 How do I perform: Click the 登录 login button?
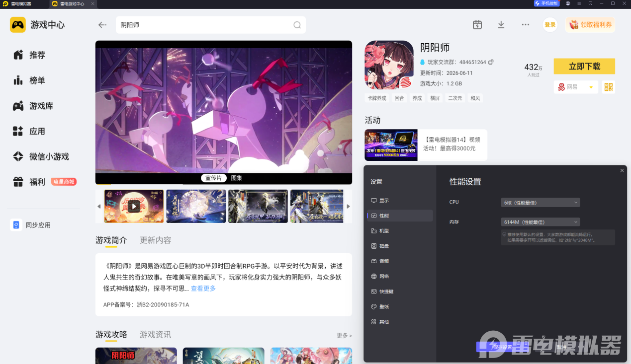[x=550, y=25]
